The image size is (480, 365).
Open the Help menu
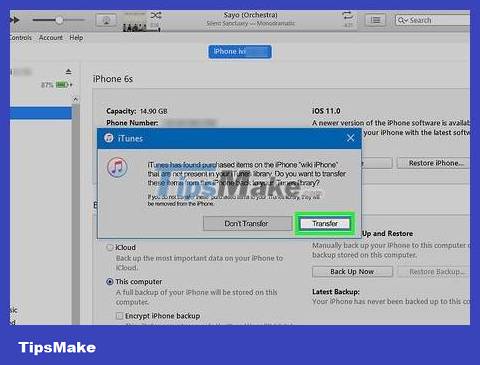pyautogui.click(x=76, y=38)
